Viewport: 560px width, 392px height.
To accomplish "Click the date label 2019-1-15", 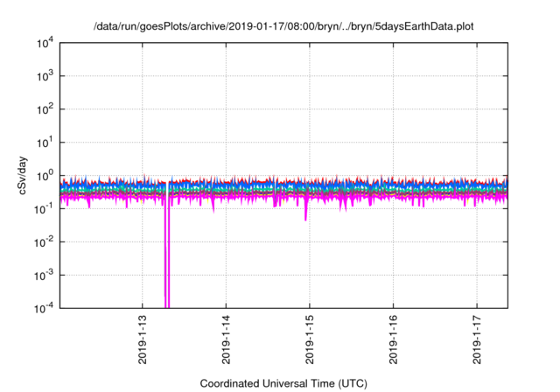I will tap(310, 339).
